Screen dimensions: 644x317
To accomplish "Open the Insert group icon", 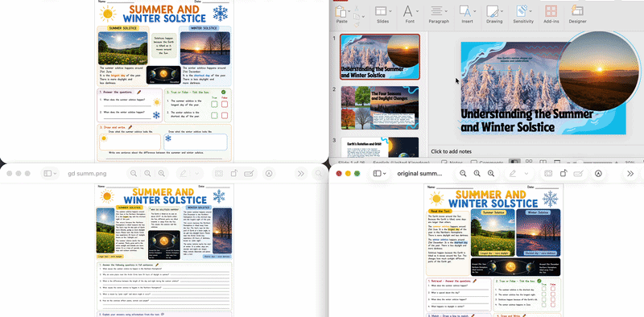I will (465, 11).
